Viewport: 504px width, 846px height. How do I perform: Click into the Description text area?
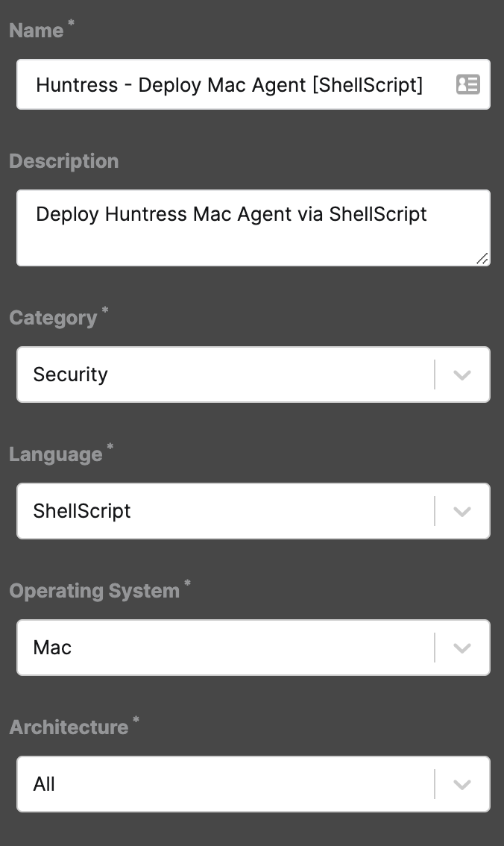click(x=253, y=228)
